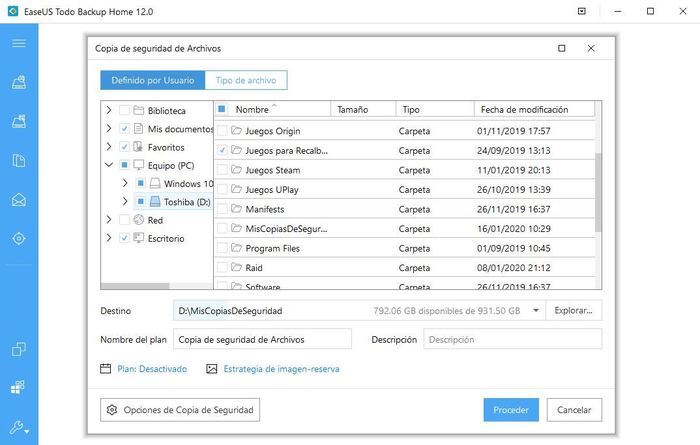Expand the Favoritos tree node

click(x=109, y=146)
